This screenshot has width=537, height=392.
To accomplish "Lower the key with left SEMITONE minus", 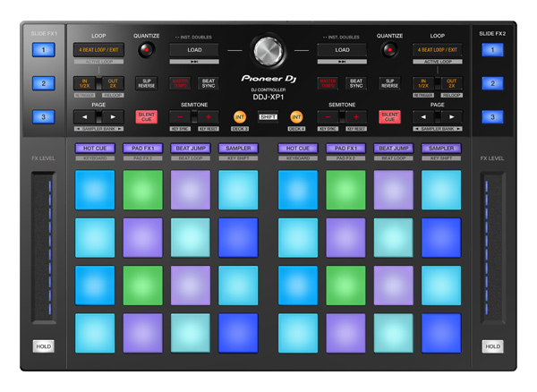I will click(x=180, y=116).
